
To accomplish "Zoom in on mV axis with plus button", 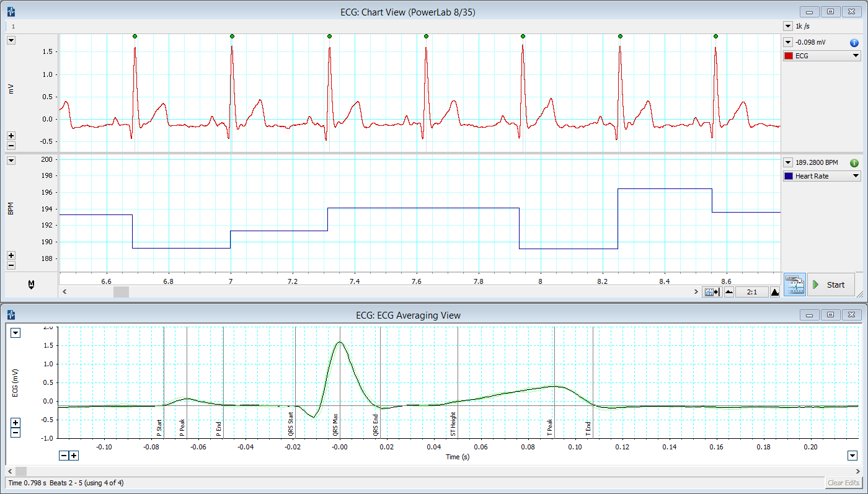I will [x=11, y=136].
